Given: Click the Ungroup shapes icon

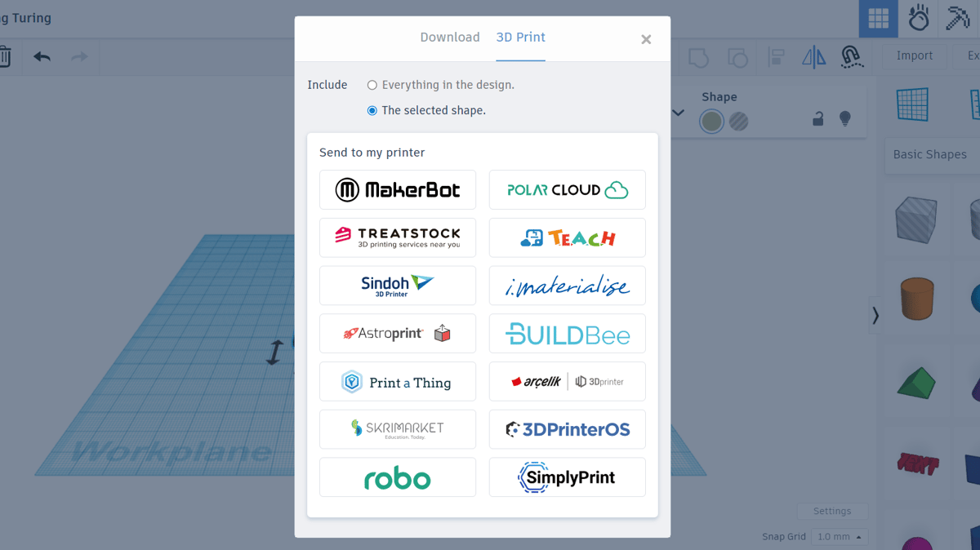Looking at the screenshot, I should tap(737, 57).
